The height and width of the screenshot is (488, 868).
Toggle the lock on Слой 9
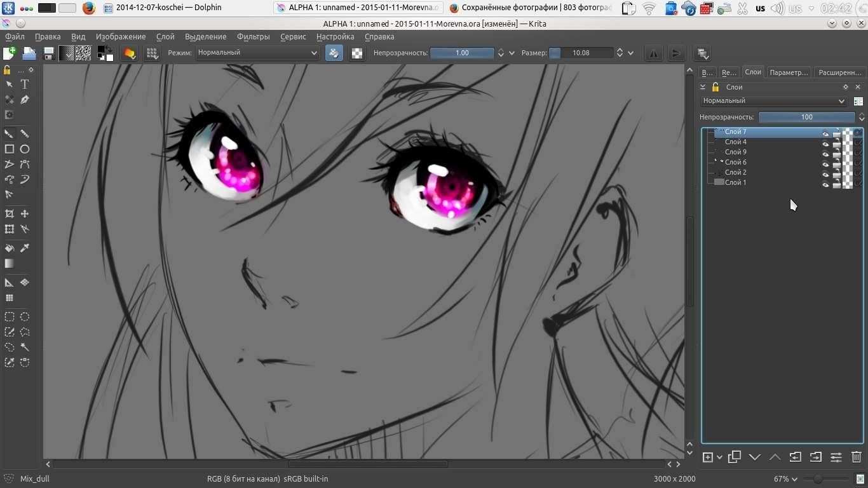click(837, 154)
